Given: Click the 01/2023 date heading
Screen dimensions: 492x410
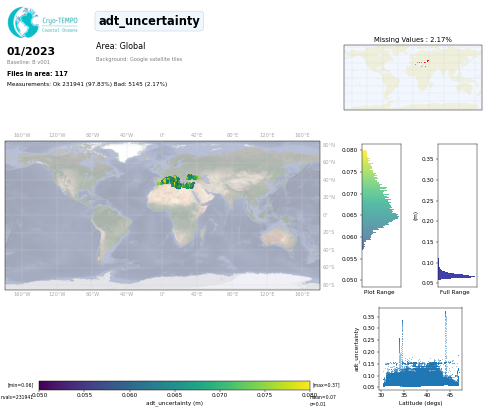Looking at the screenshot, I should coord(31,51).
